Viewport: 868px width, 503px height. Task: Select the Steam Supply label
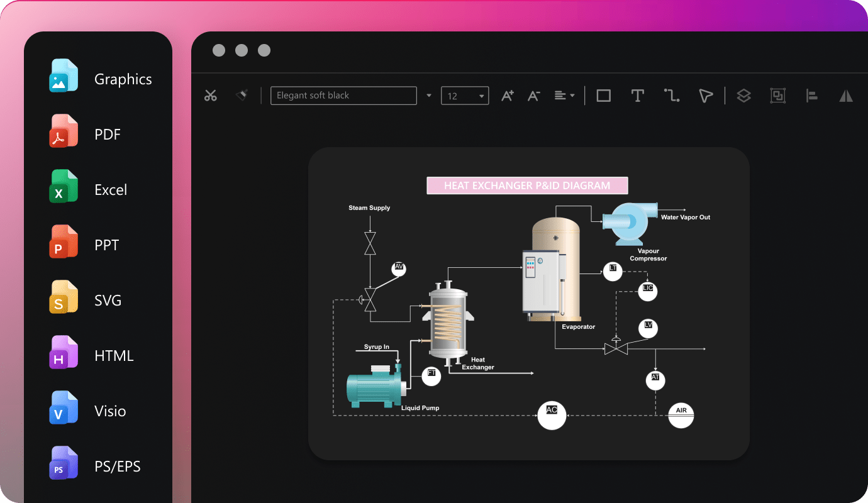click(x=369, y=207)
